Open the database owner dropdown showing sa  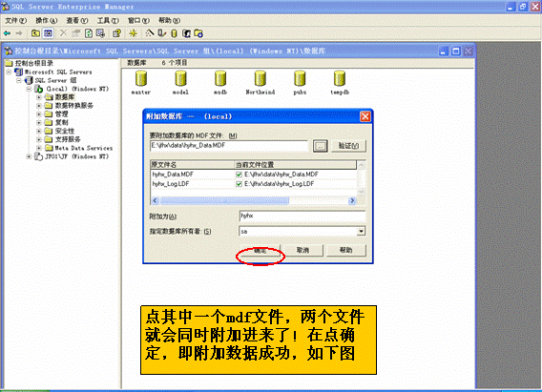click(361, 231)
